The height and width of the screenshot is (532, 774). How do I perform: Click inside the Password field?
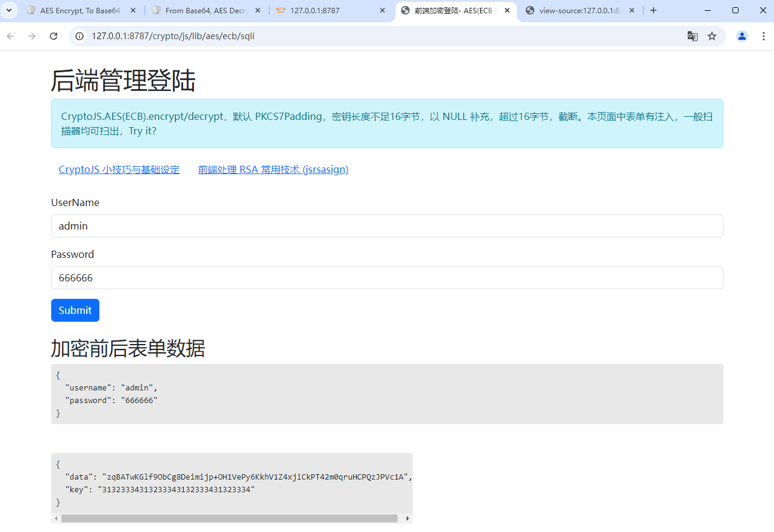387,277
